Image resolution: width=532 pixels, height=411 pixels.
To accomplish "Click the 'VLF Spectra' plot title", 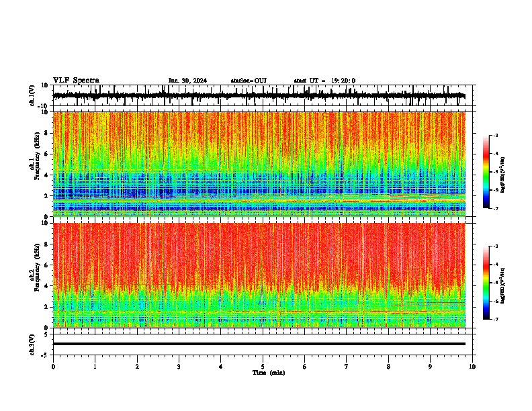I will [76, 81].
